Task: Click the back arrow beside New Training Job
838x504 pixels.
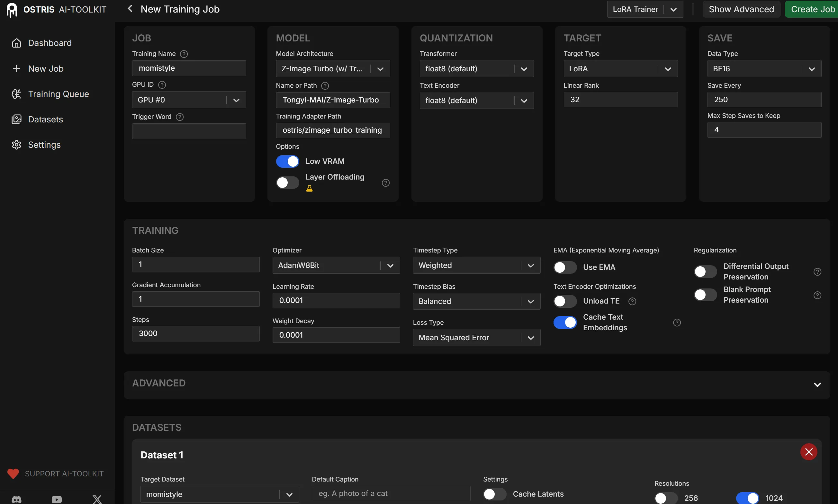Action: tap(130, 8)
